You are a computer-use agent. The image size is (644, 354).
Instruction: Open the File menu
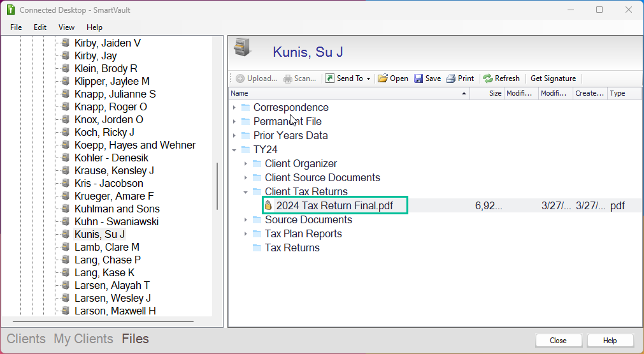(x=16, y=27)
